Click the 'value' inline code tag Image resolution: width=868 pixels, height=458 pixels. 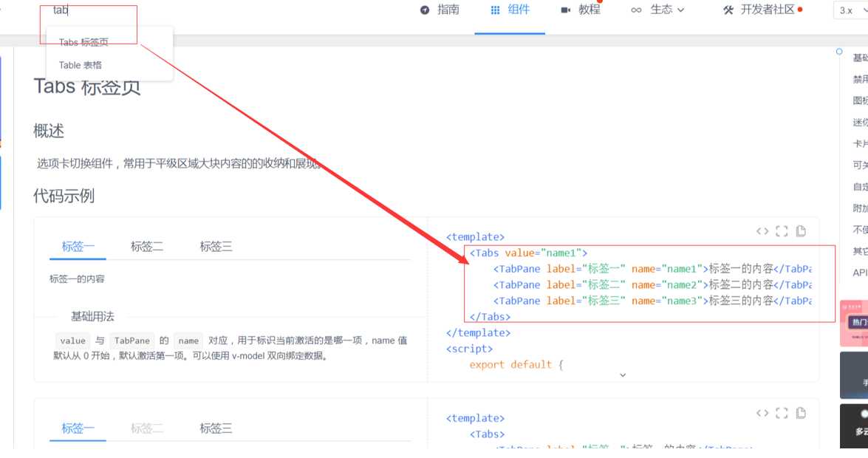pos(72,341)
